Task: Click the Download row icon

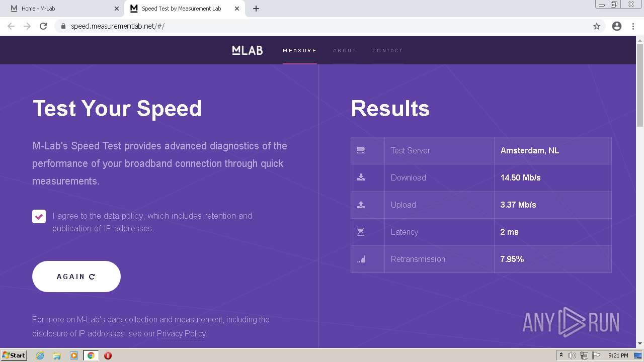Action: [361, 177]
